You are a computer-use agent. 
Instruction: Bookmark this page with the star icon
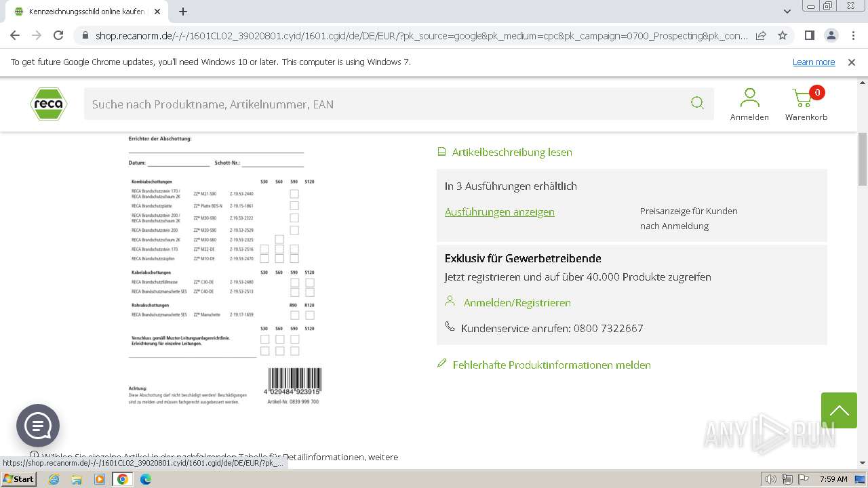pyautogui.click(x=783, y=35)
